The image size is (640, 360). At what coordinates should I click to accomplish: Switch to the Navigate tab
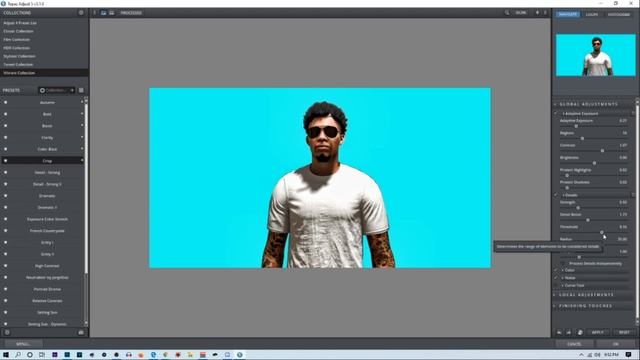coord(568,14)
